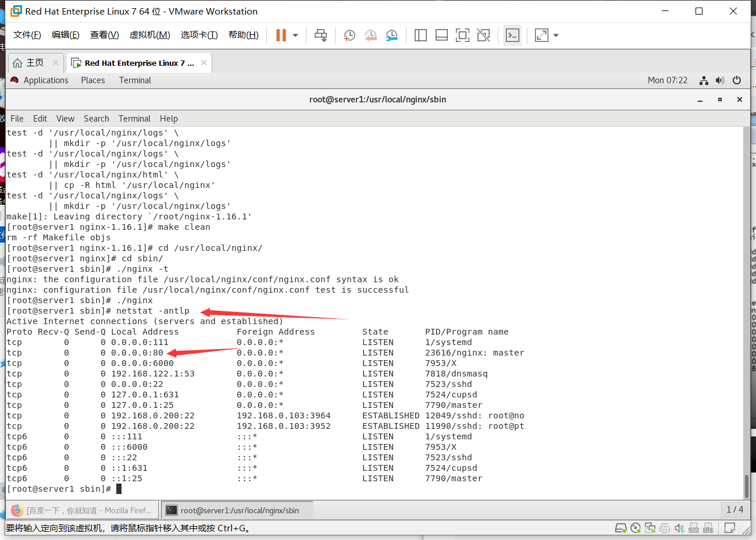Open the terminal's Terminal menu
This screenshot has width=756, height=540.
(134, 119)
